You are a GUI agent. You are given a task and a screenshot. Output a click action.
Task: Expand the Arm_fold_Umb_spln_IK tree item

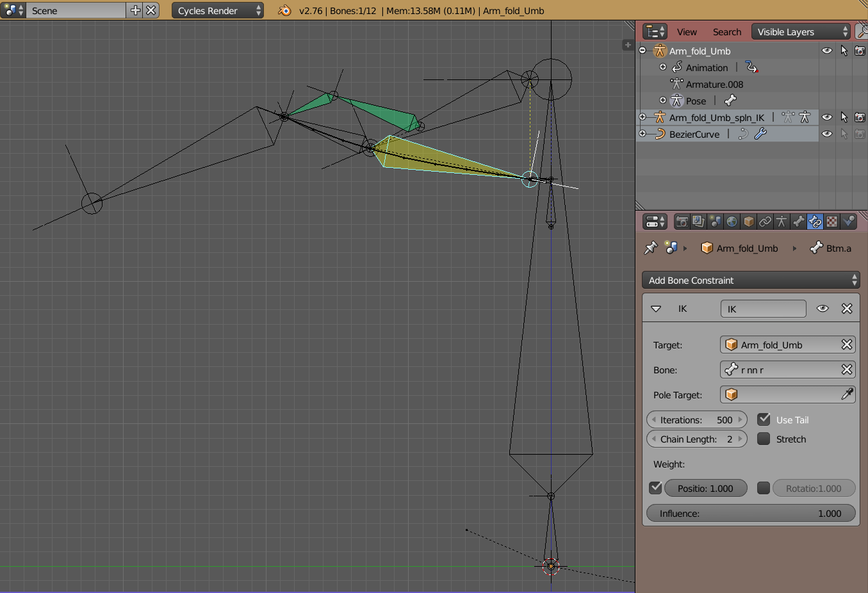(643, 117)
